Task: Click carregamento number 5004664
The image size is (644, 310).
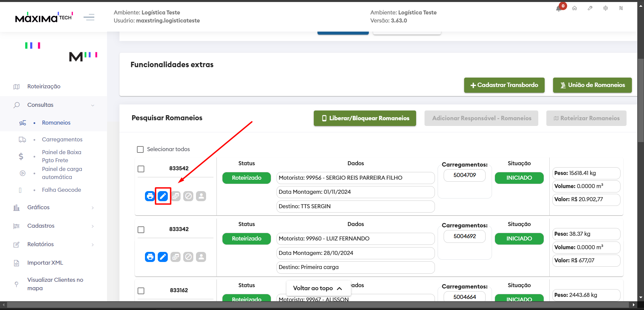Action: click(x=464, y=297)
